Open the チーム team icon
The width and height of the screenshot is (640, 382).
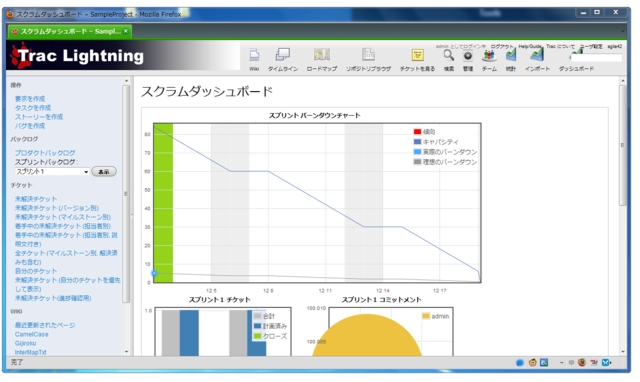tap(489, 56)
